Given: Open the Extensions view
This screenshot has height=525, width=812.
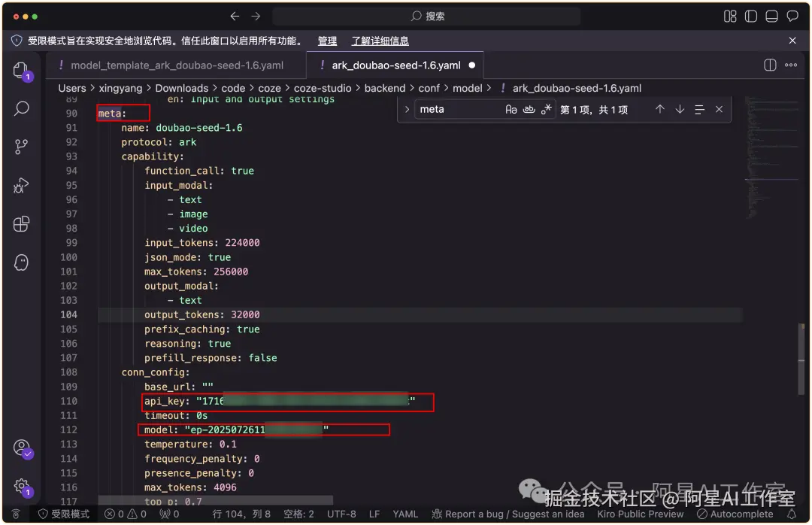Looking at the screenshot, I should [x=21, y=224].
